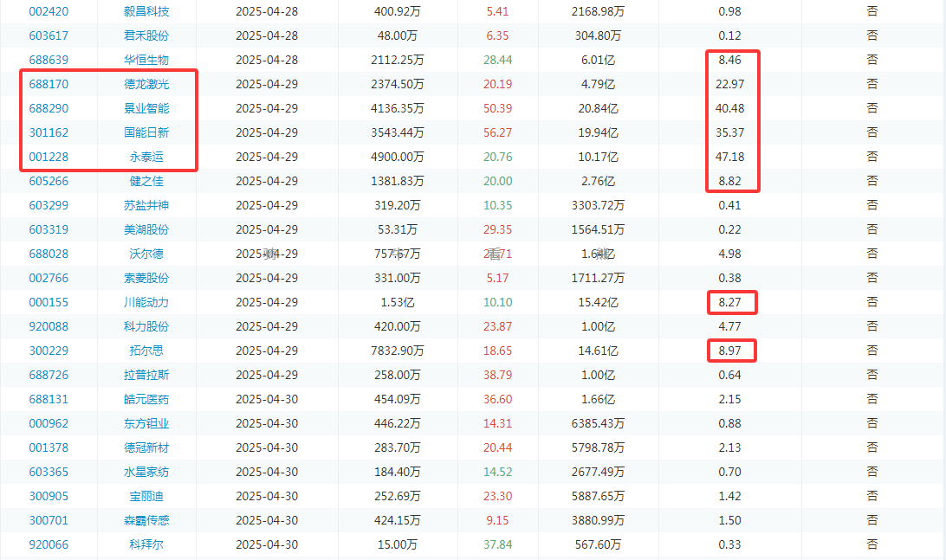This screenshot has width=946, height=560.
Task: Click stock code 688290
Action: [x=49, y=108]
